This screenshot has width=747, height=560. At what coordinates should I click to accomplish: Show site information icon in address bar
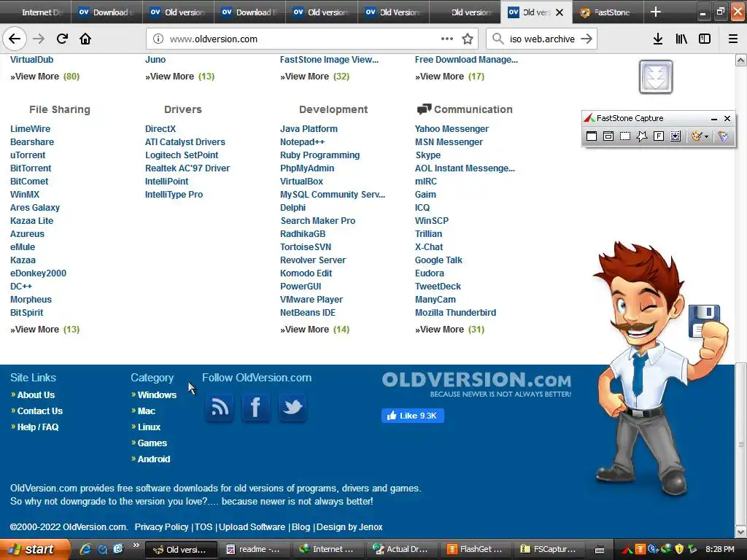click(x=158, y=39)
